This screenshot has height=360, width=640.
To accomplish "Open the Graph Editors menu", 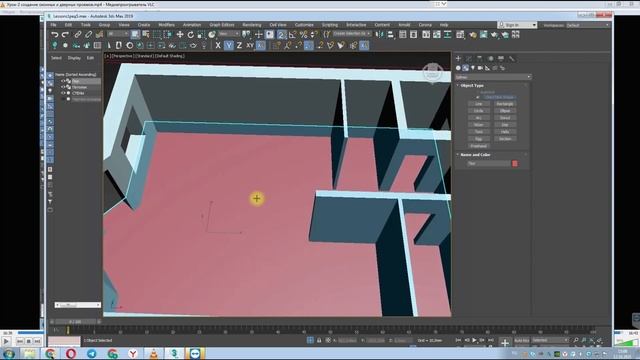I will [x=222, y=25].
